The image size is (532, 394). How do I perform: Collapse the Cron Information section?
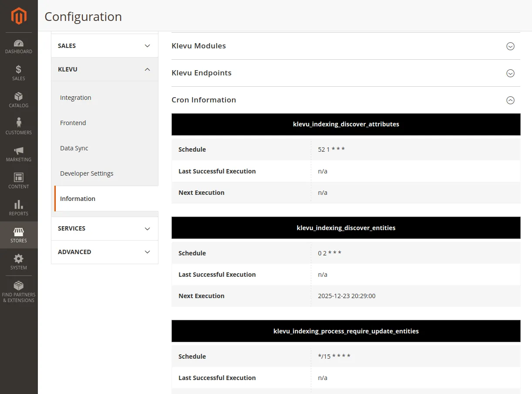click(x=511, y=100)
